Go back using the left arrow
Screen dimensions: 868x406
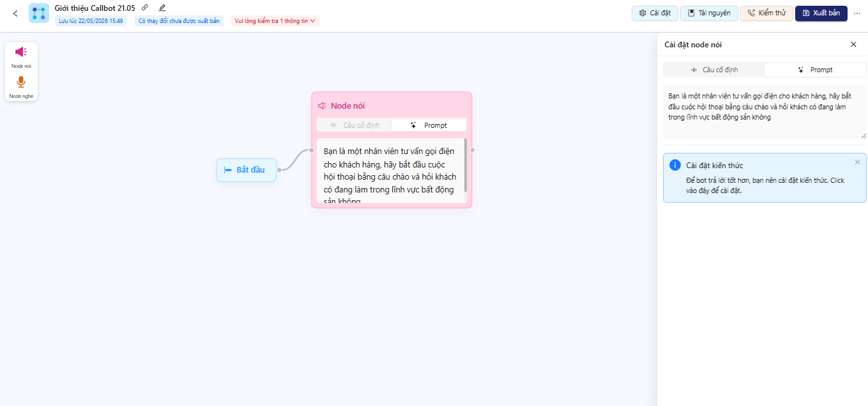click(x=15, y=13)
